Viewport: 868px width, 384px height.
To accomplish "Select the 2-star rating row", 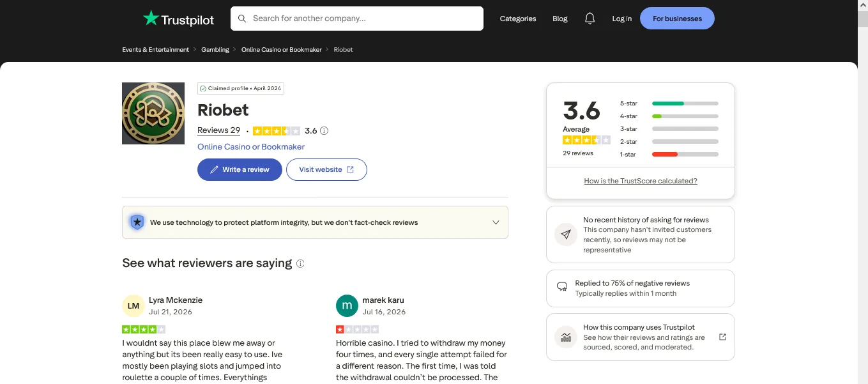I will click(x=669, y=142).
